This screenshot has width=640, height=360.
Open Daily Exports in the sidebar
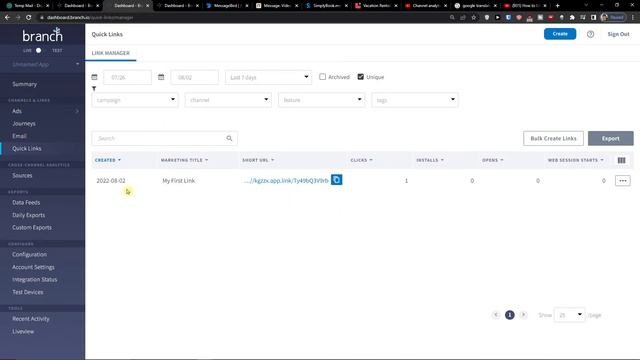(x=29, y=215)
